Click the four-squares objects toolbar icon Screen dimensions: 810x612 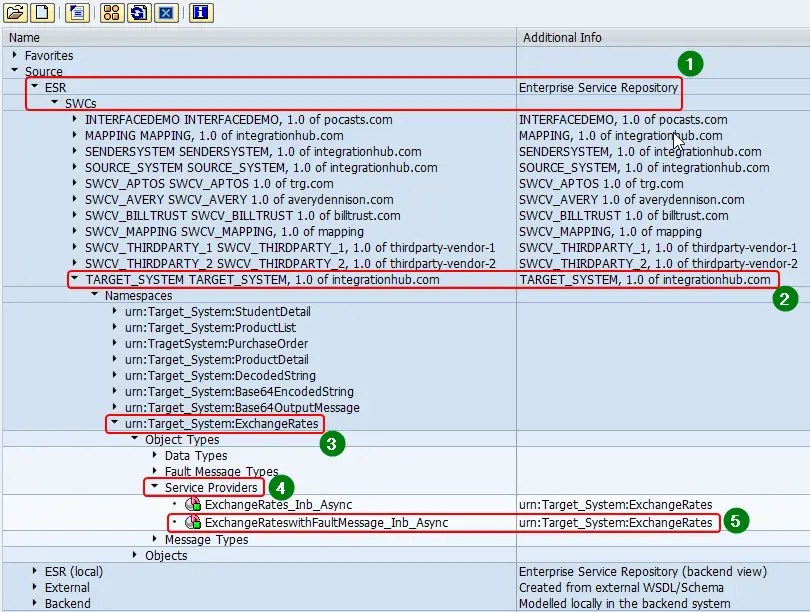point(110,13)
